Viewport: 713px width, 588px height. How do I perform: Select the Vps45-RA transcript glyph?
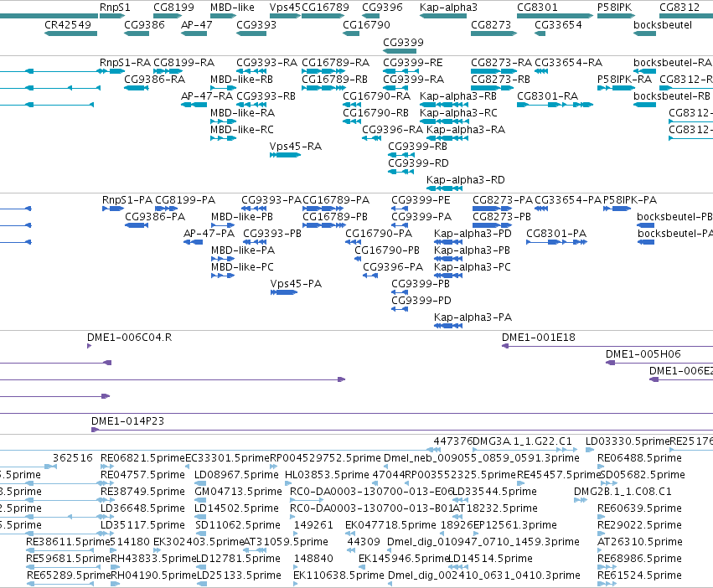click(x=285, y=155)
